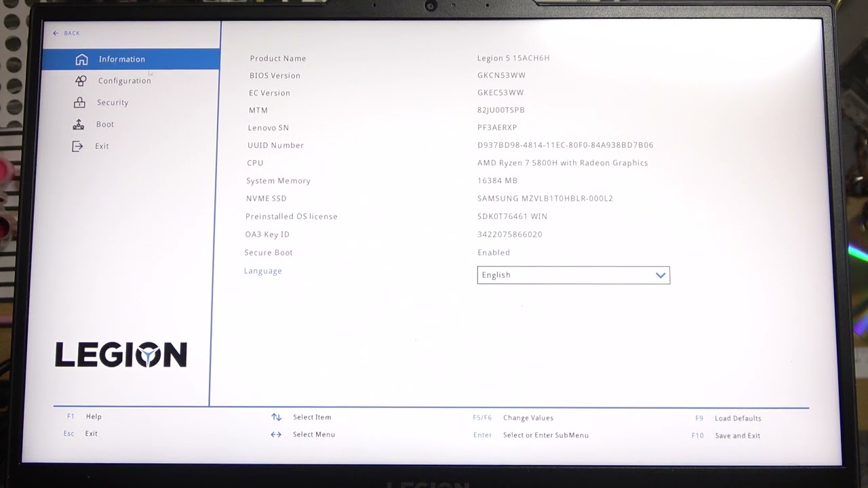Click the OA3 Key ID value 3422075866020

click(509, 235)
